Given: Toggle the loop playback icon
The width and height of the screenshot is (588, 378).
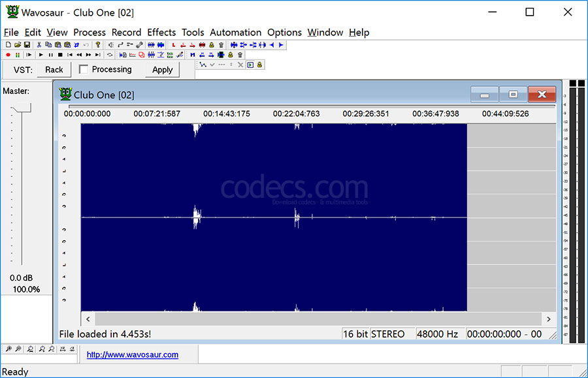Looking at the screenshot, I should (110, 55).
